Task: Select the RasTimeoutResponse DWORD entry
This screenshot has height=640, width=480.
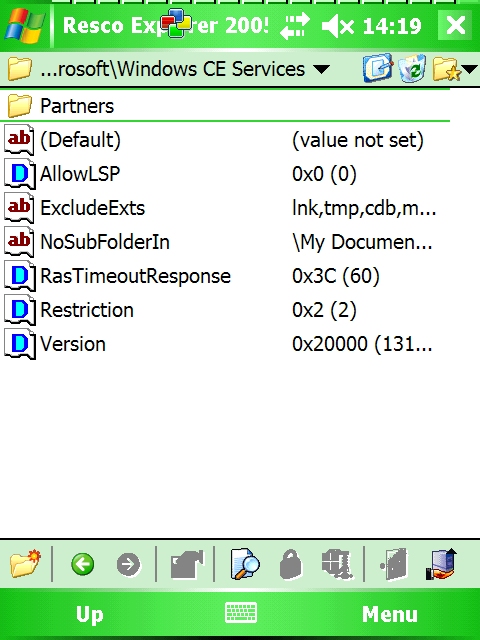Action: [224, 276]
